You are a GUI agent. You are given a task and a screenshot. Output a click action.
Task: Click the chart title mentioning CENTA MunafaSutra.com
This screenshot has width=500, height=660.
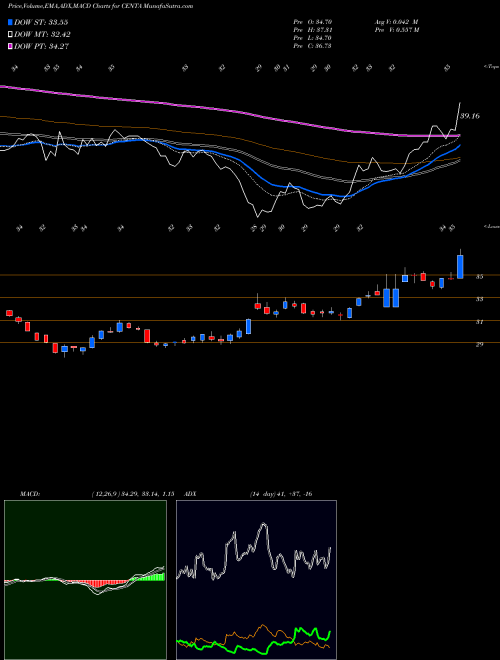(101, 6)
